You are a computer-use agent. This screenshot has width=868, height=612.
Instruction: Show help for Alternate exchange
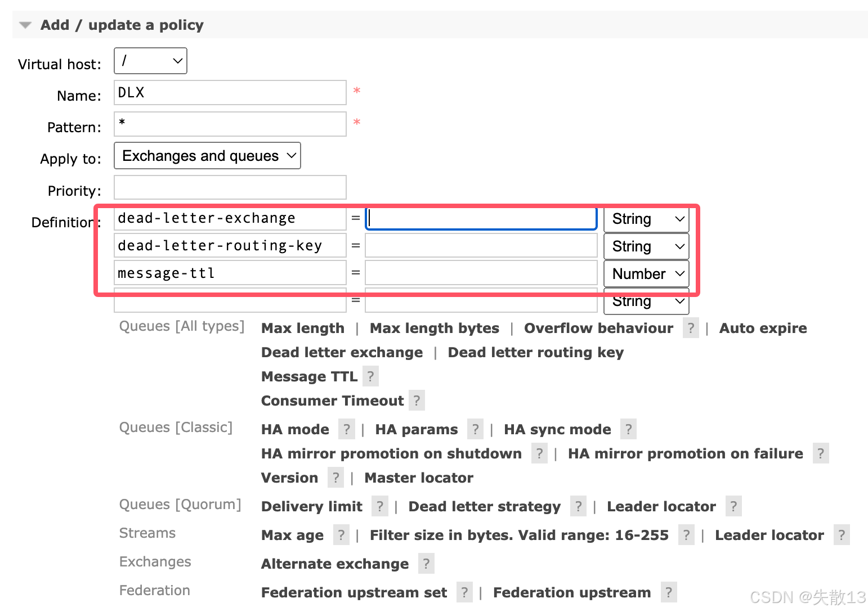[x=426, y=564]
